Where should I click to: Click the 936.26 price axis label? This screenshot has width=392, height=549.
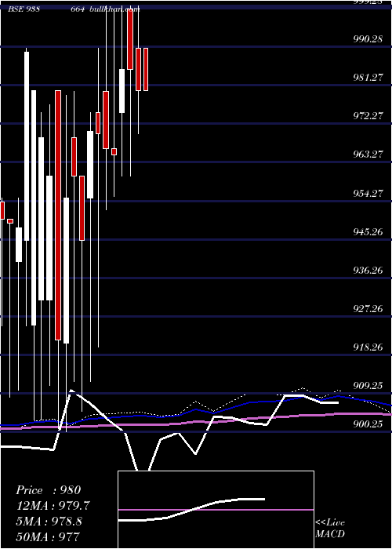coord(368,271)
